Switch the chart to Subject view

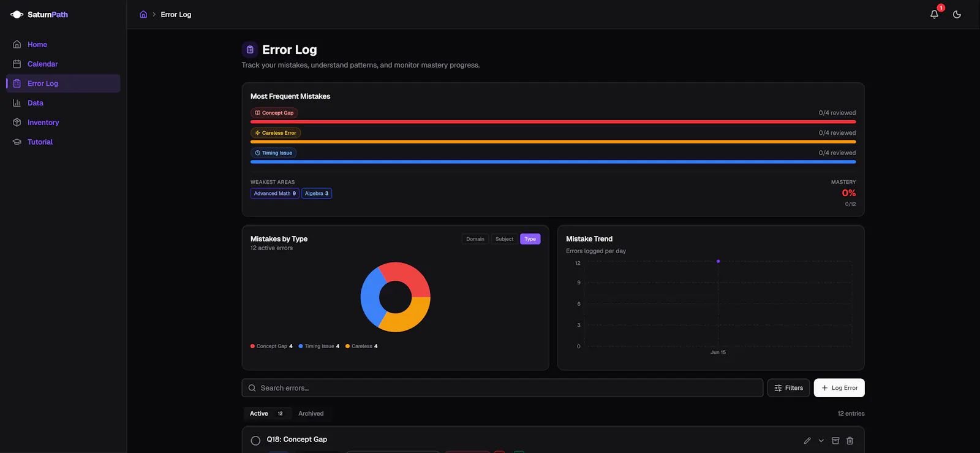(505, 239)
